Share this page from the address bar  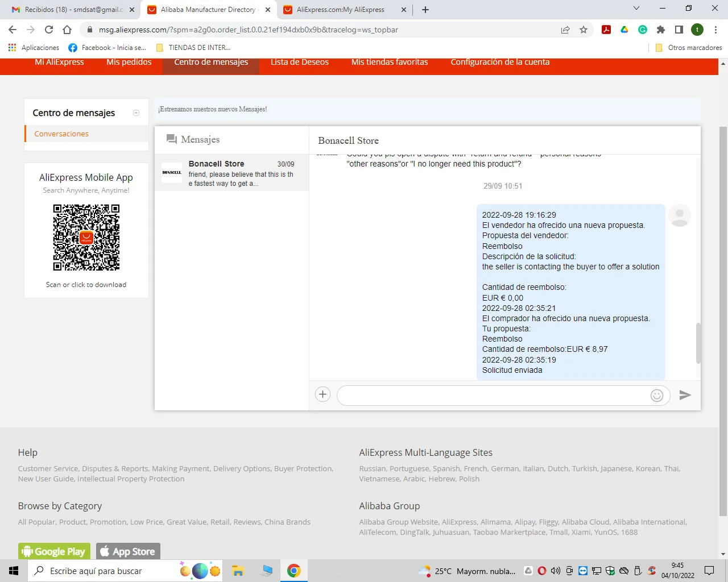(x=565, y=30)
